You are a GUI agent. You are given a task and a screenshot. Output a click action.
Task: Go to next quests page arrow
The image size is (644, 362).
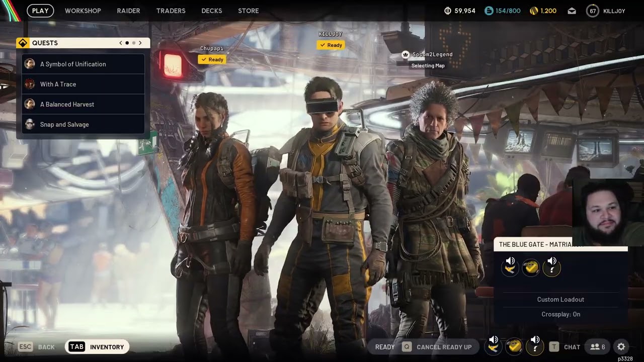coord(140,43)
